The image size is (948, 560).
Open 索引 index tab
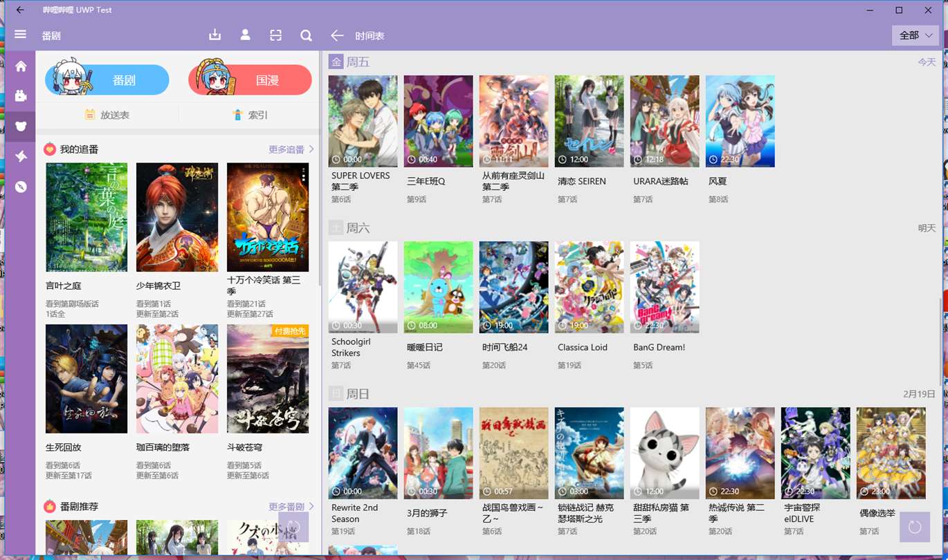(x=250, y=115)
